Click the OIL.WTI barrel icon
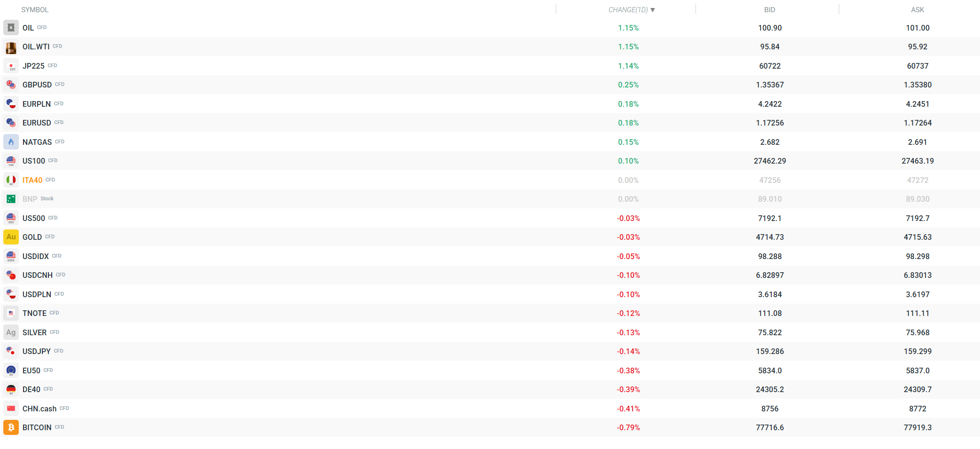The height and width of the screenshot is (449, 980). pyautogui.click(x=11, y=47)
